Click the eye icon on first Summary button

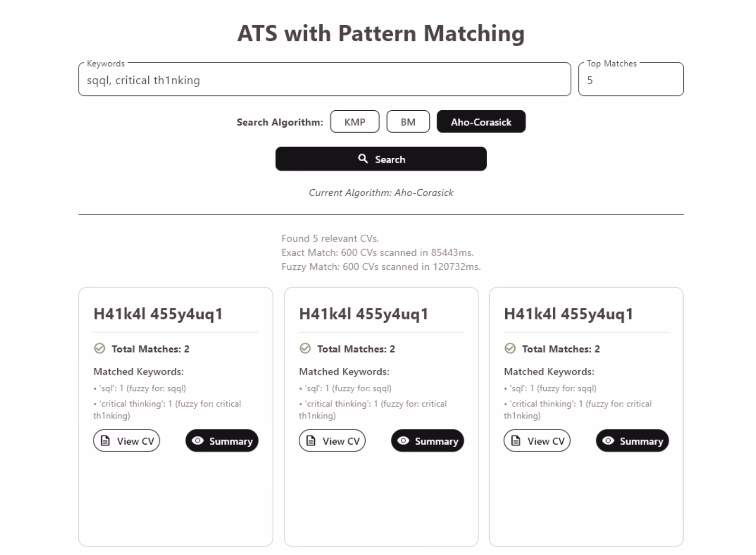pyautogui.click(x=198, y=440)
